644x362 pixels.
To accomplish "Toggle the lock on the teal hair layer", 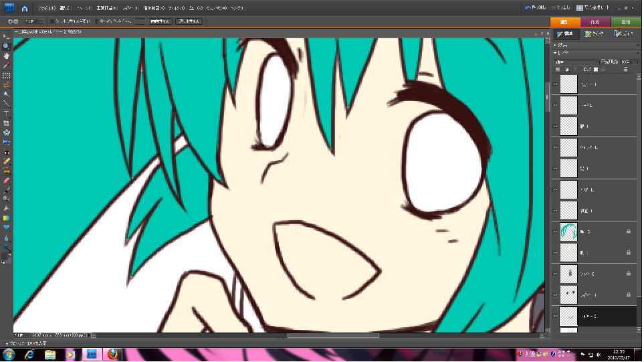I will coord(629,232).
